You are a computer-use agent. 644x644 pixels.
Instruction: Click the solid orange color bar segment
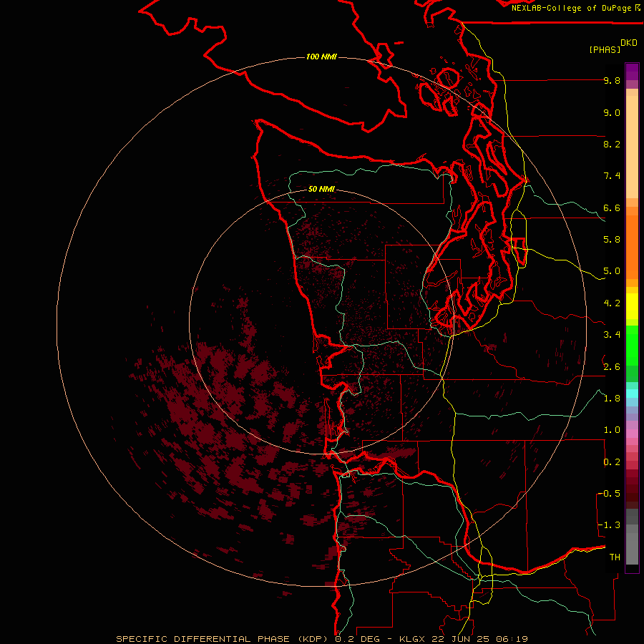tap(632, 247)
